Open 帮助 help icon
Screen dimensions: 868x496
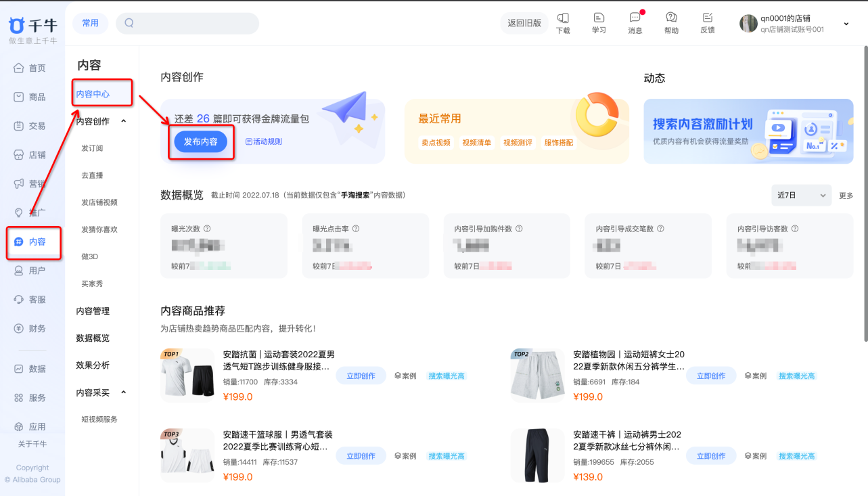pyautogui.click(x=671, y=23)
